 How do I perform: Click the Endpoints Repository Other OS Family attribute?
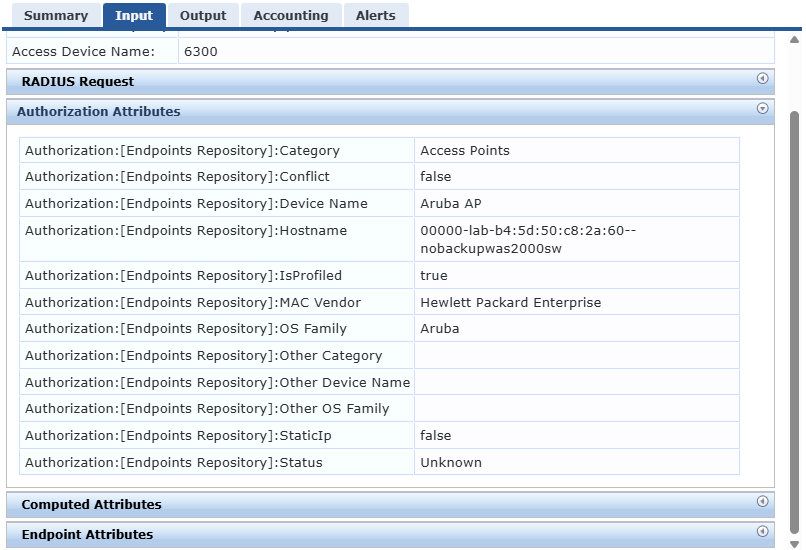coord(207,409)
